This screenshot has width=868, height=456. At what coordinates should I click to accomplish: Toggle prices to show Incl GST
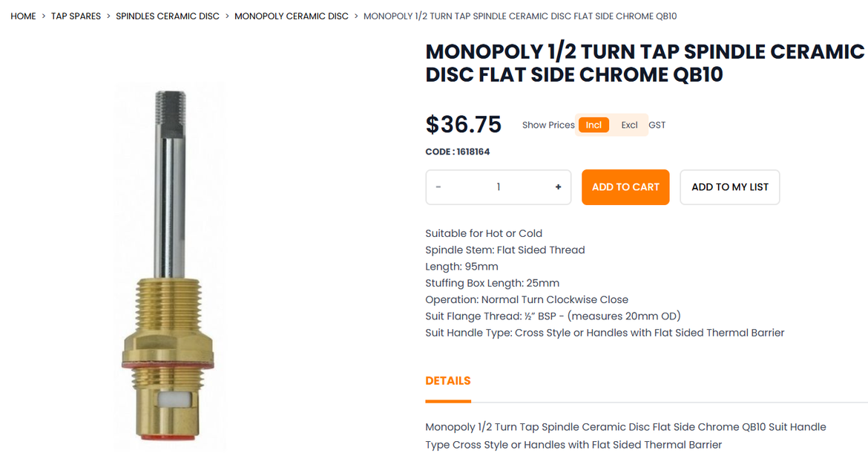593,125
